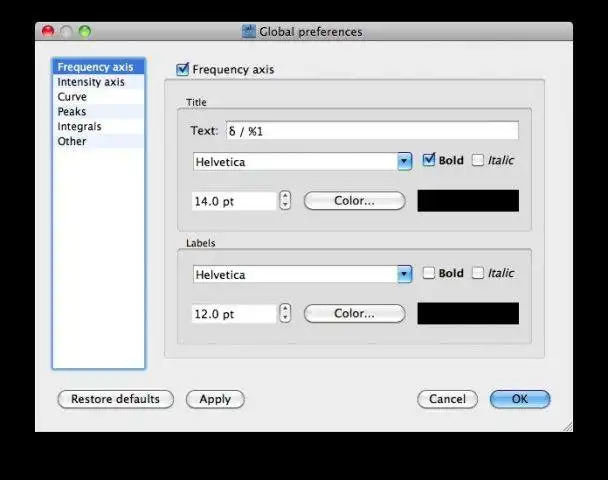Image resolution: width=608 pixels, height=480 pixels.
Task: Enable Italic for the Title font
Action: [478, 160]
